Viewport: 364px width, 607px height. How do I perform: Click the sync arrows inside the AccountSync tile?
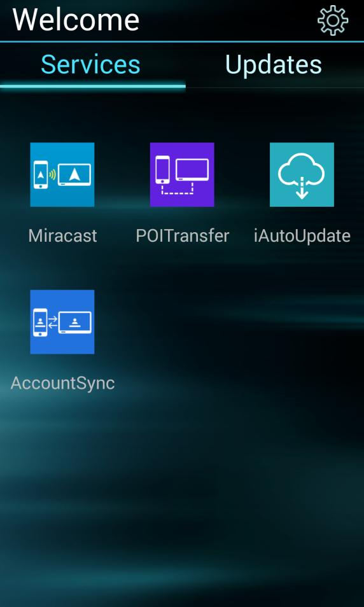53,322
